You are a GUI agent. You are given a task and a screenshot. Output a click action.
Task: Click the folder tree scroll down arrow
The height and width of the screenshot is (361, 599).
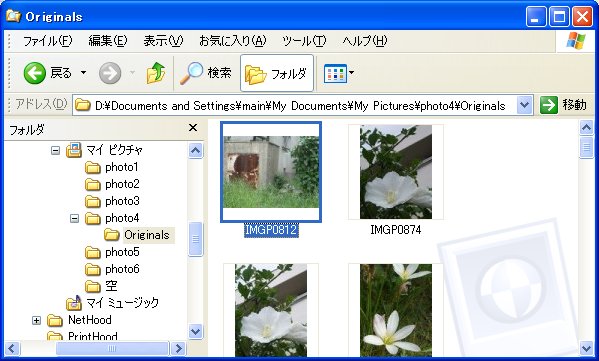tap(195, 331)
